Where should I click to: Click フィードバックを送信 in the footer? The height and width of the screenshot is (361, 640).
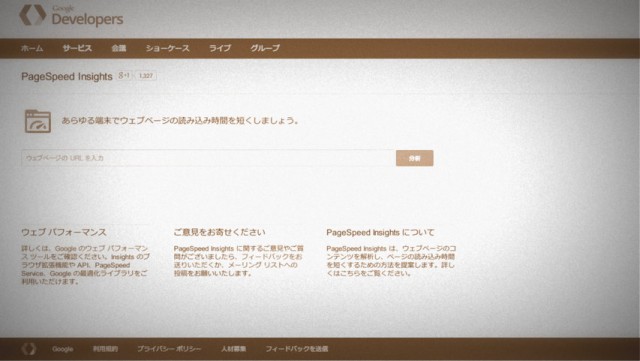[x=297, y=349]
